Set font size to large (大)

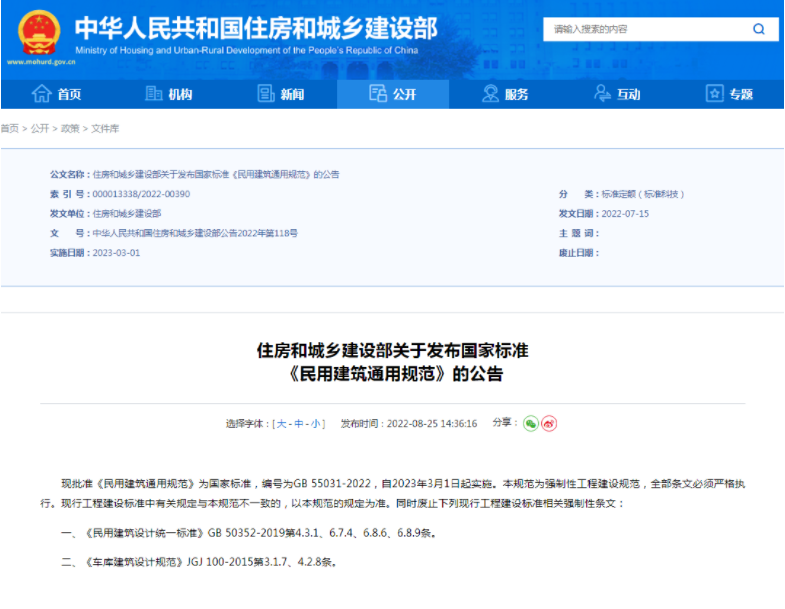281,424
